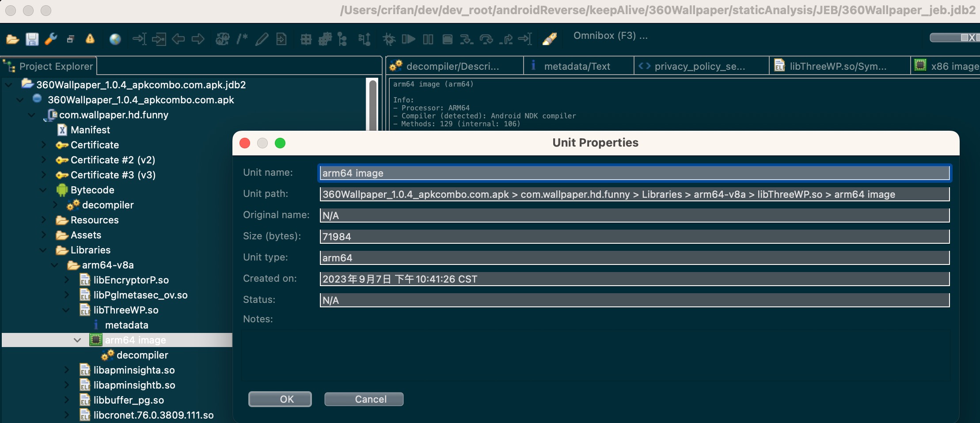Click the Pause debugger icon
This screenshot has width=980, height=423.
point(428,39)
